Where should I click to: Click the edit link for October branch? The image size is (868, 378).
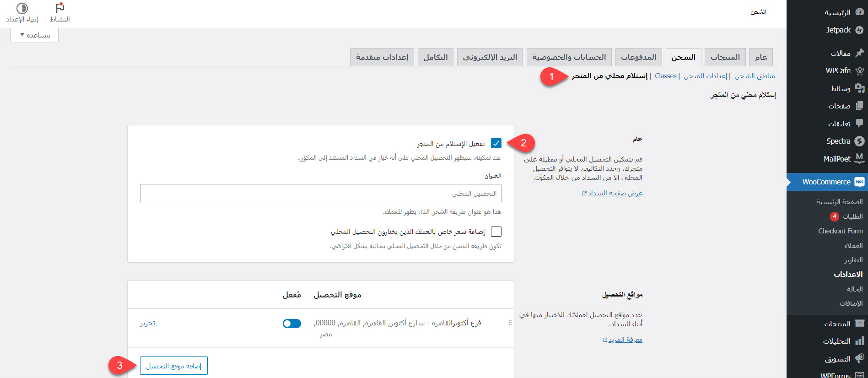(147, 323)
